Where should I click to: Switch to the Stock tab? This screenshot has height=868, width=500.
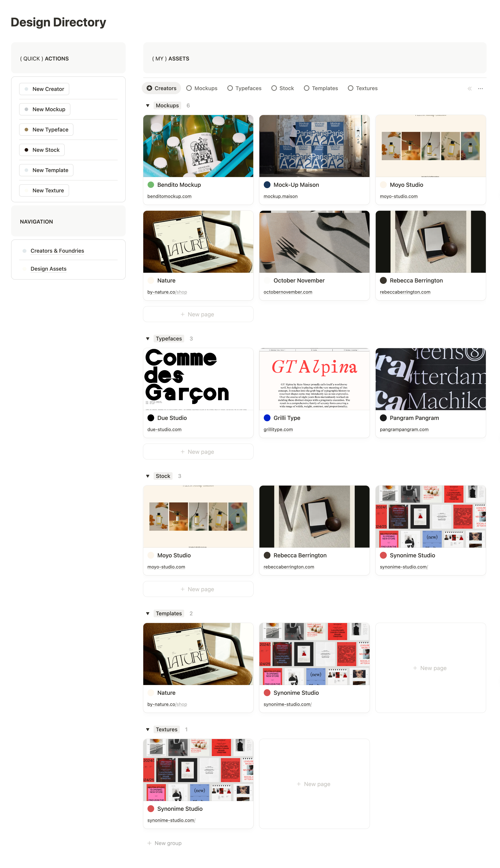pyautogui.click(x=283, y=88)
